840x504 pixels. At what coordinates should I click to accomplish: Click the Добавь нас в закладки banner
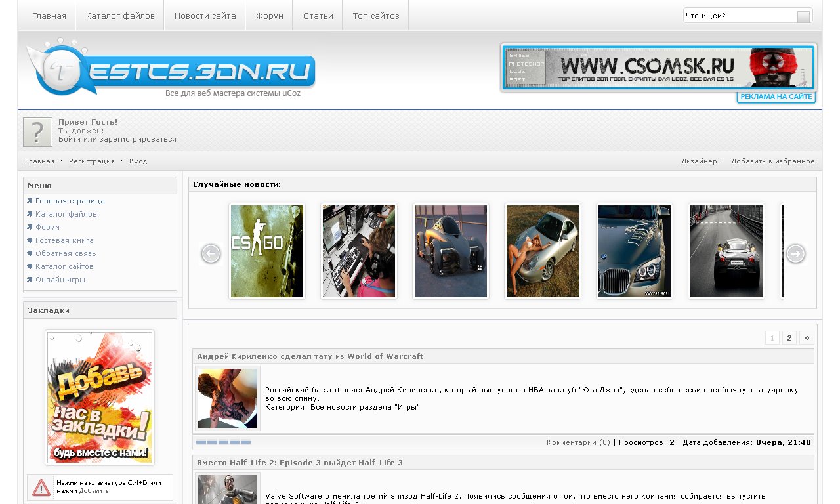pos(100,397)
